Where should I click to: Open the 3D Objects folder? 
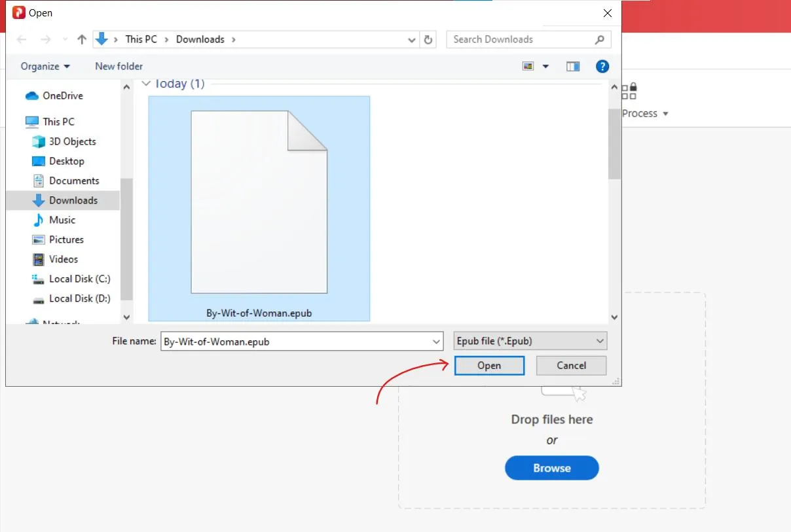tap(72, 141)
